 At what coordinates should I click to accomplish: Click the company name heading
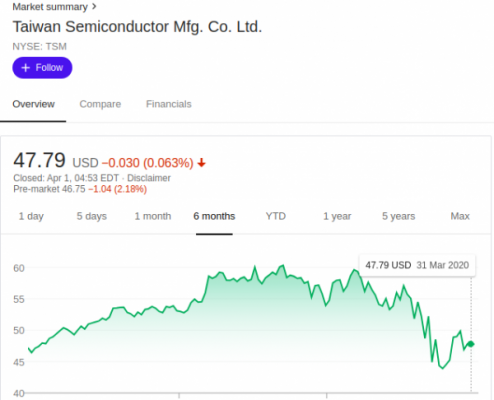137,27
